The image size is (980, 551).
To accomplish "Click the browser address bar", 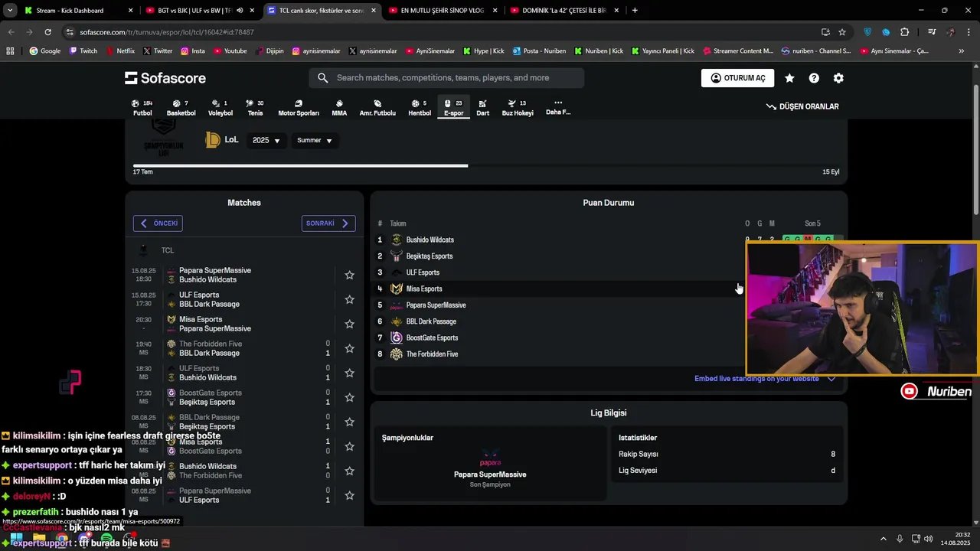I will click(x=438, y=32).
